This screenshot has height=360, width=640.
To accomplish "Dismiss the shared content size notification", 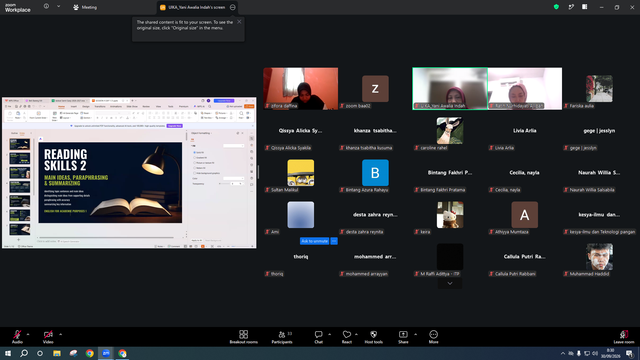I will tap(239, 22).
